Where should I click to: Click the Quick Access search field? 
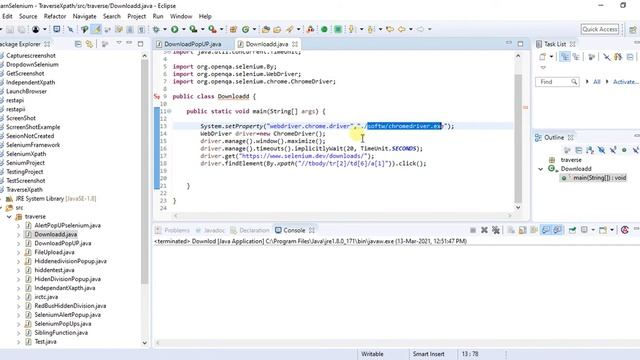pyautogui.click(x=600, y=29)
